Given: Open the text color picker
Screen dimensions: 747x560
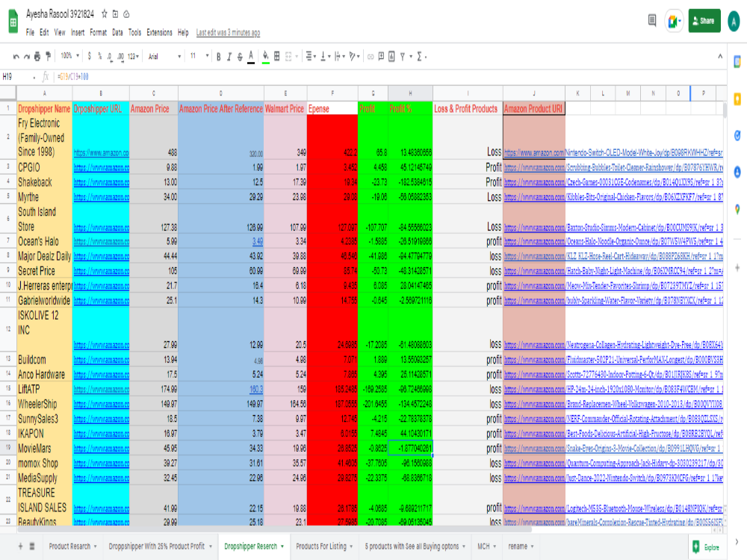Looking at the screenshot, I should tap(251, 57).
